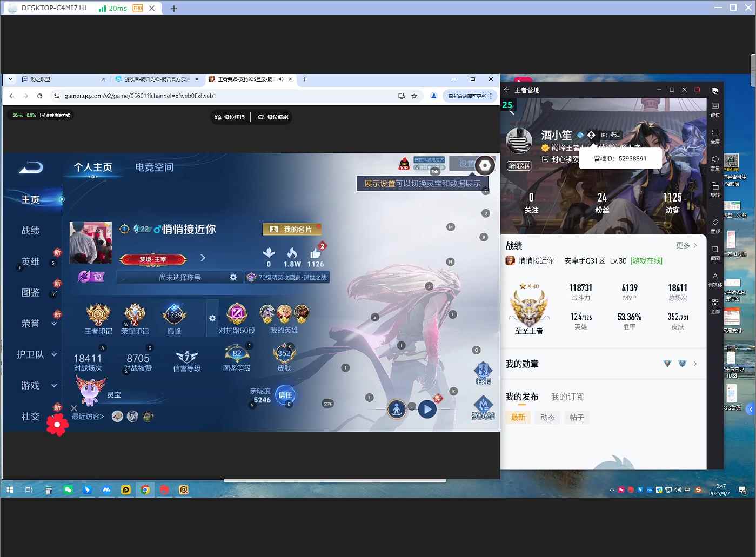
Task: Click the 换英雄 change hero icon
Action: [483, 404]
